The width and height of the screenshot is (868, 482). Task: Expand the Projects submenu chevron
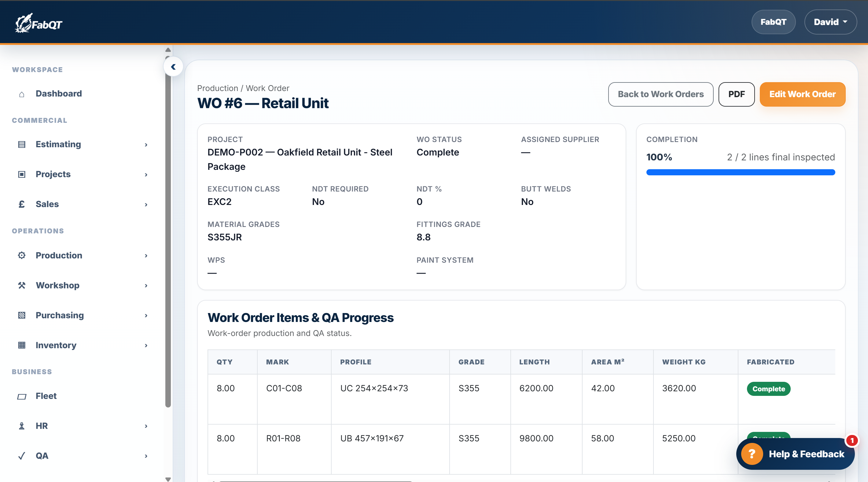(x=146, y=175)
